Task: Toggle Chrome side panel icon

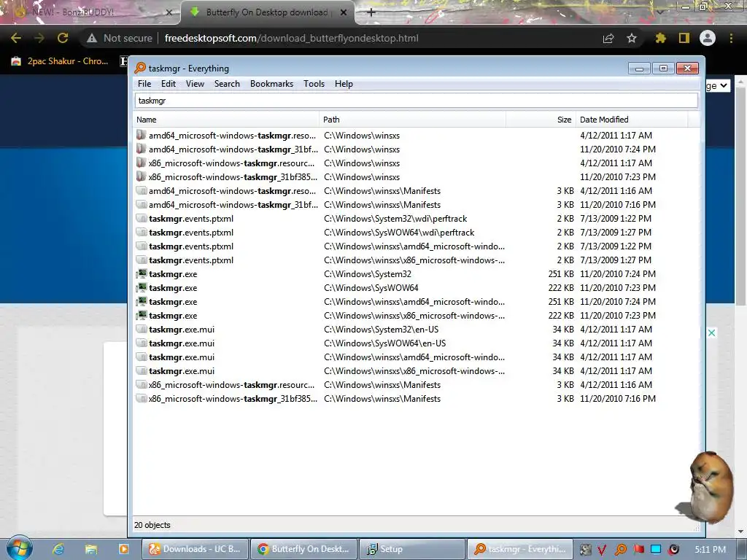Action: (x=684, y=38)
